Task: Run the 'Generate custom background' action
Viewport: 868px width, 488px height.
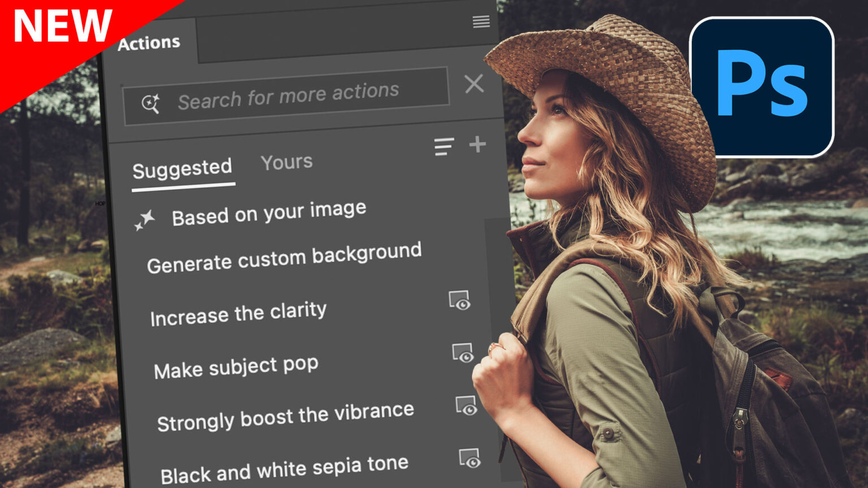Action: [284, 255]
